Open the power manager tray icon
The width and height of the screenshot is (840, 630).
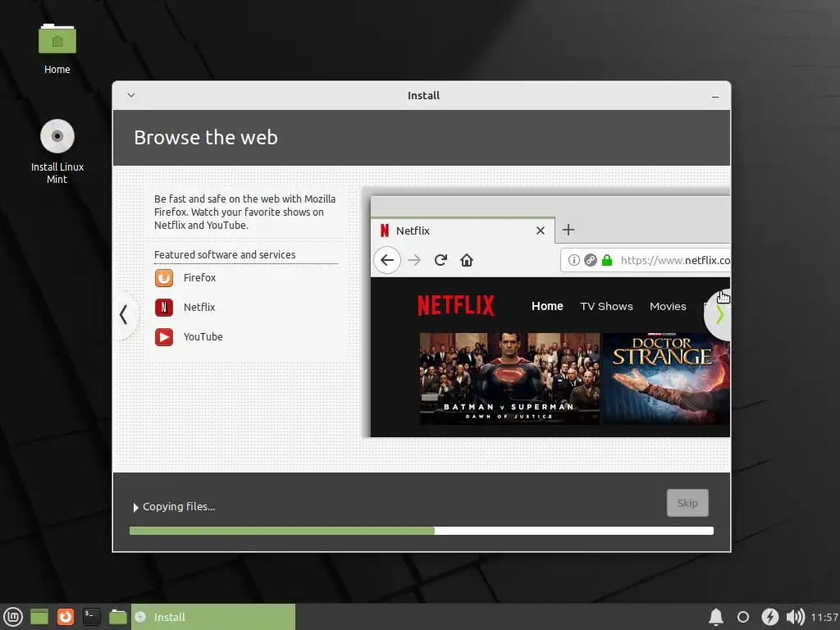click(769, 617)
